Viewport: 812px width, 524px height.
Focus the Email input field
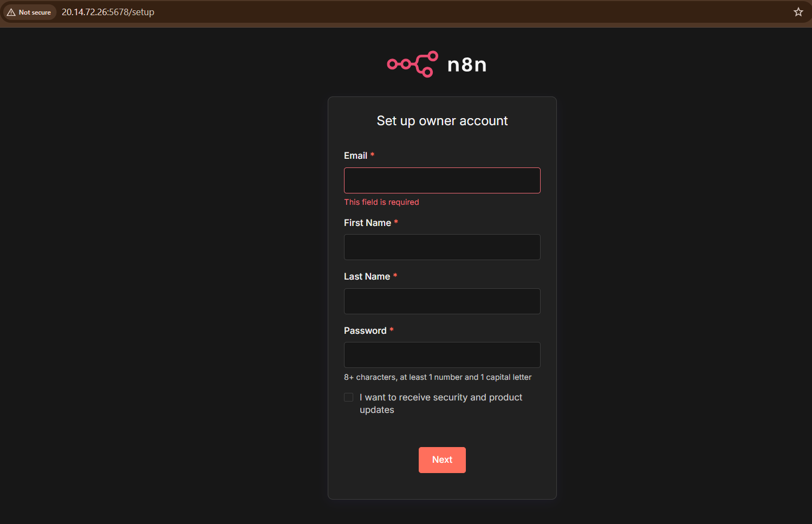442,180
